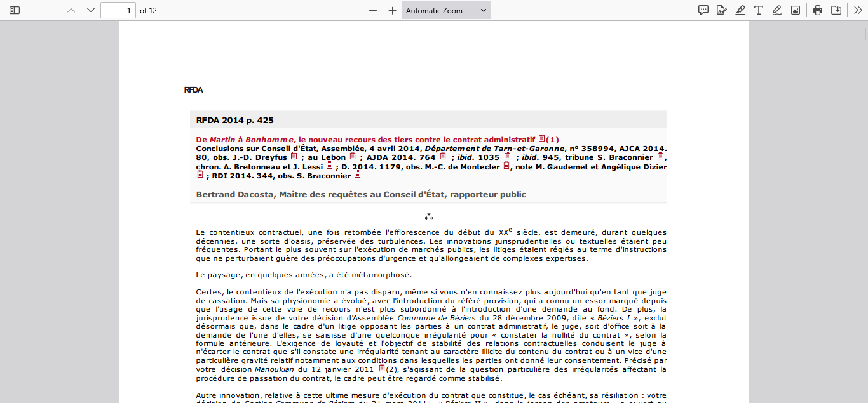The height and width of the screenshot is (403, 868).
Task: Open the Automatic Zoom dropdown
Action: [x=447, y=10]
